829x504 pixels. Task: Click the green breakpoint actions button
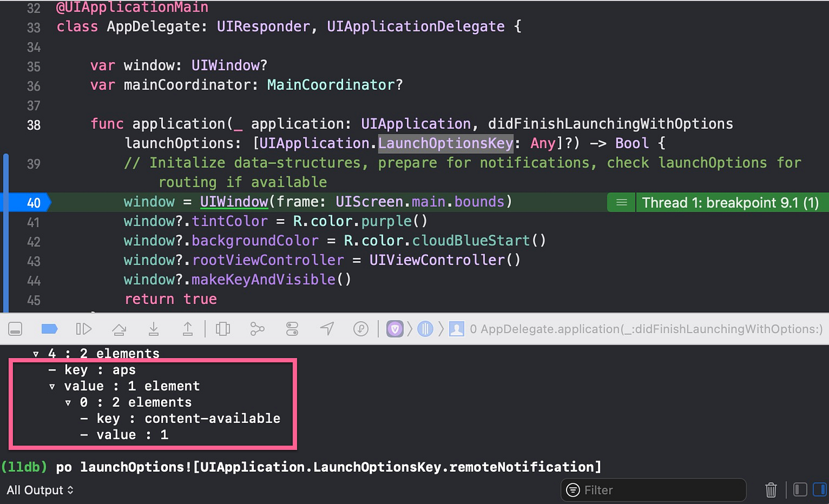tap(621, 201)
